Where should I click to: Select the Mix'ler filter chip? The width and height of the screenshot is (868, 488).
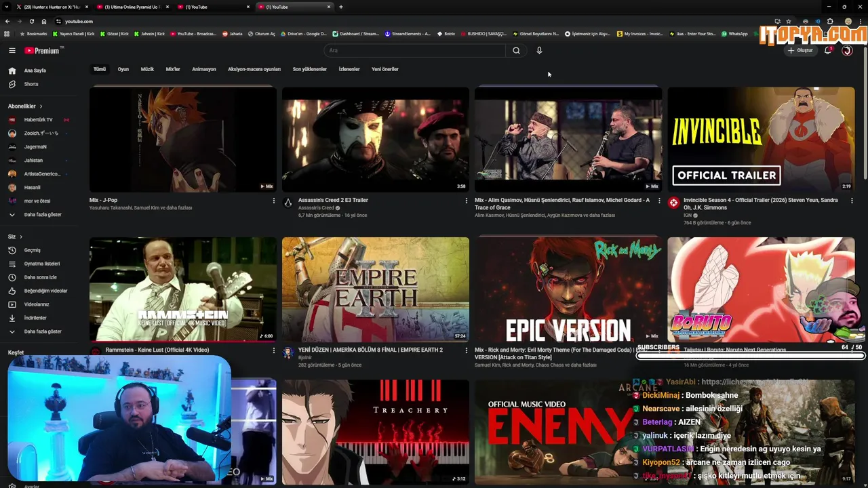tap(173, 69)
